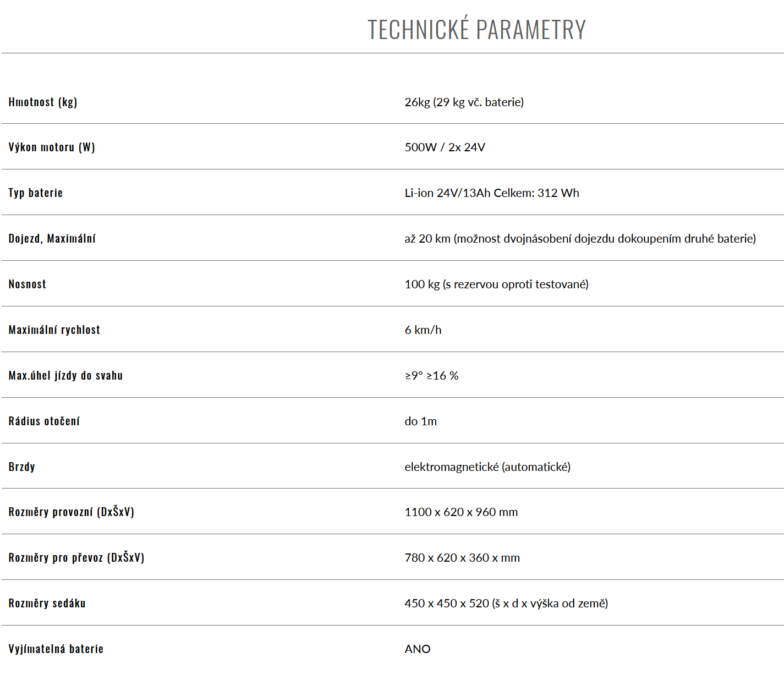Select the Dojezd, Maximální label
This screenshot has height=680, width=784.
coord(52,239)
